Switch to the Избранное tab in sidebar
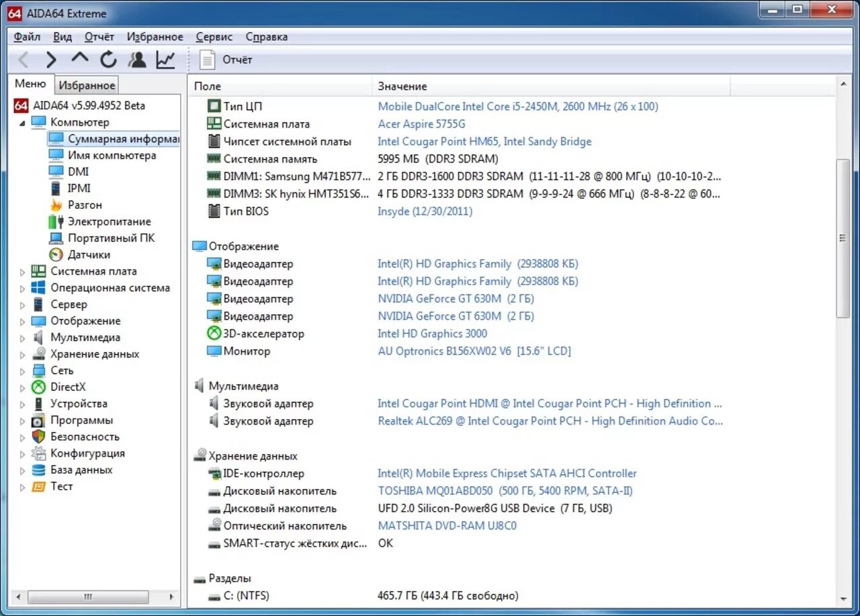Screen dimensions: 860x616 [x=86, y=85]
